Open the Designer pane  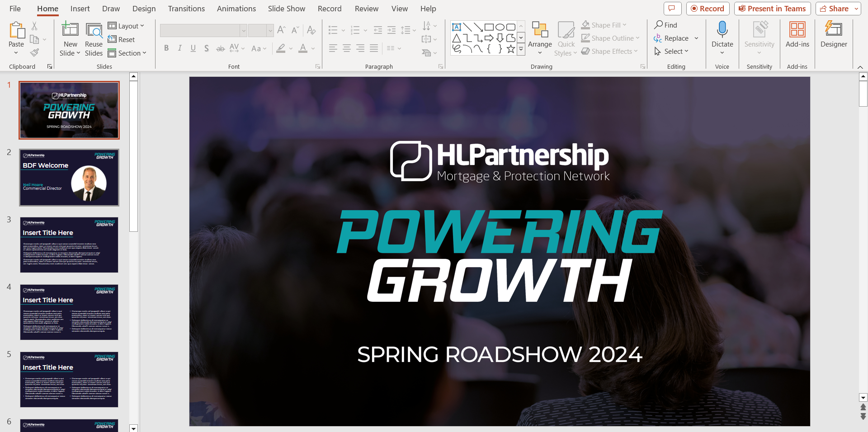[x=834, y=34]
